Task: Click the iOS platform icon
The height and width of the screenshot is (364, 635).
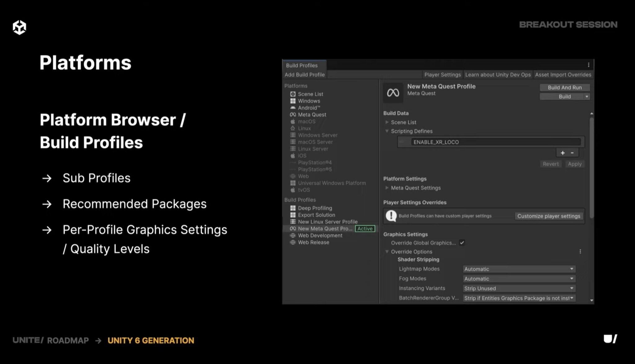Action: tap(293, 156)
